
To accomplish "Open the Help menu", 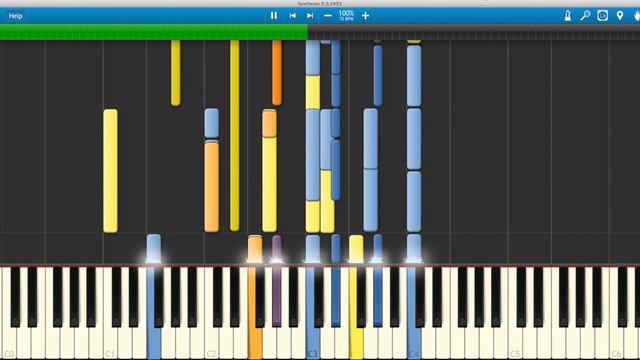I will coord(16,16).
